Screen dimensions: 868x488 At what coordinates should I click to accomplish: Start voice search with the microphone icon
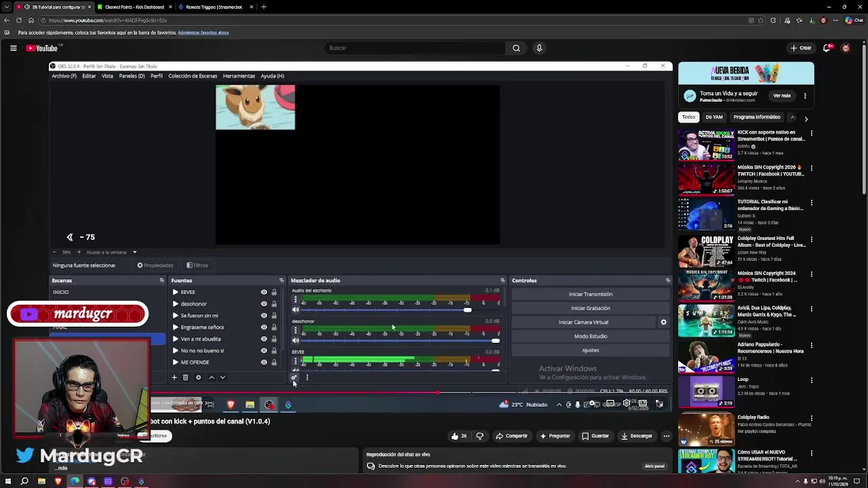[539, 48]
